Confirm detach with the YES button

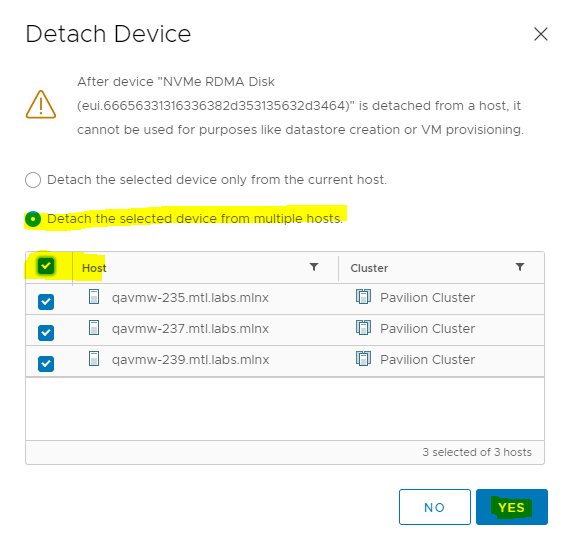(511, 507)
